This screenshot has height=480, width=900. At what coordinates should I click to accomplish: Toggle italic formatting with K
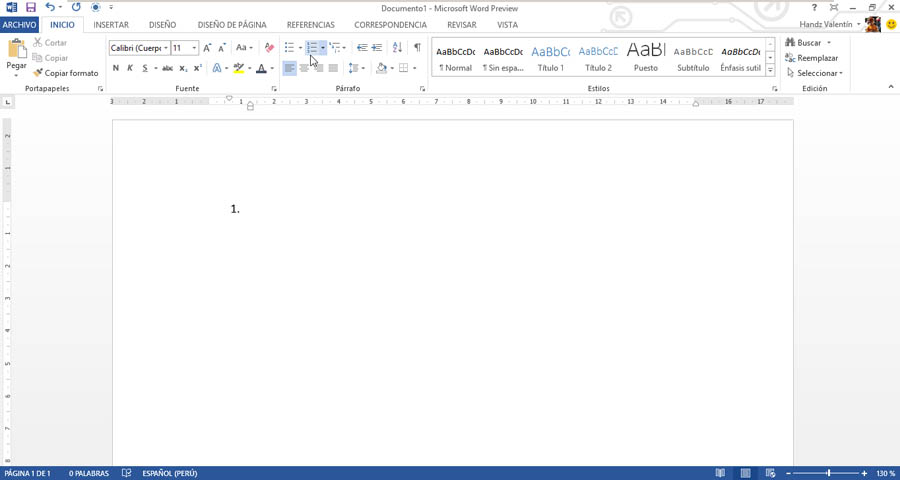(130, 69)
